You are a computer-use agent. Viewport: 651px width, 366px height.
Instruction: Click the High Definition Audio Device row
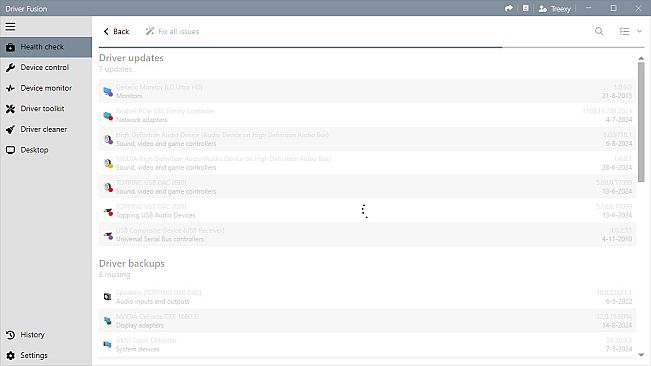pos(367,139)
